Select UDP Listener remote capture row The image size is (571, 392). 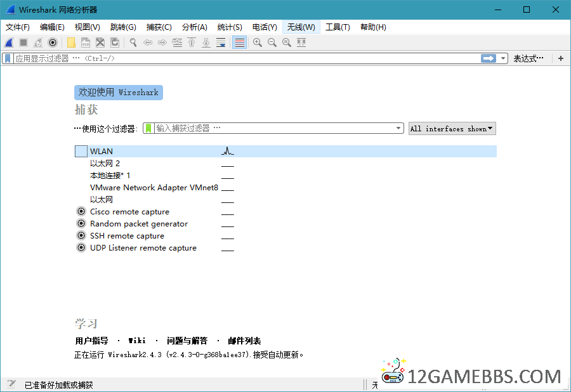coord(285,247)
